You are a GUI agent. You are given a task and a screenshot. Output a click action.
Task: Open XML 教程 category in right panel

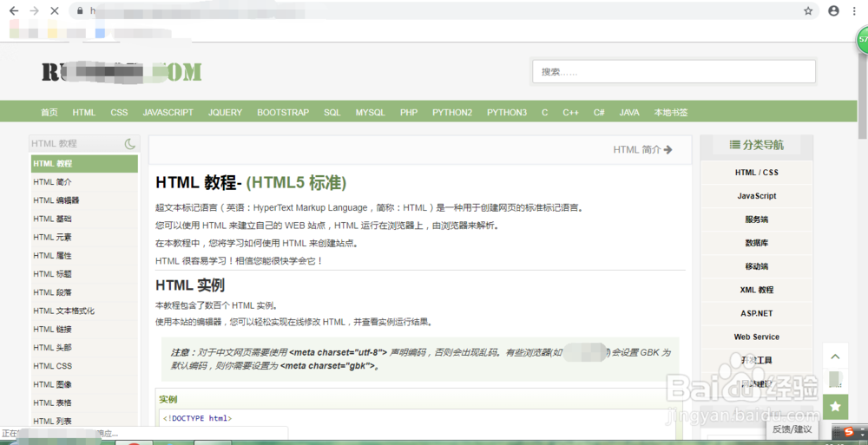click(x=757, y=290)
